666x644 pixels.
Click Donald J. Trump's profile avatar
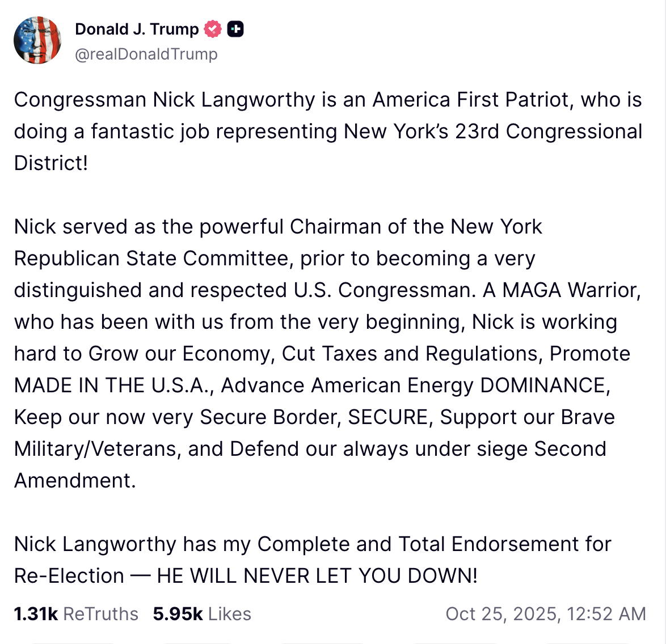click(37, 40)
